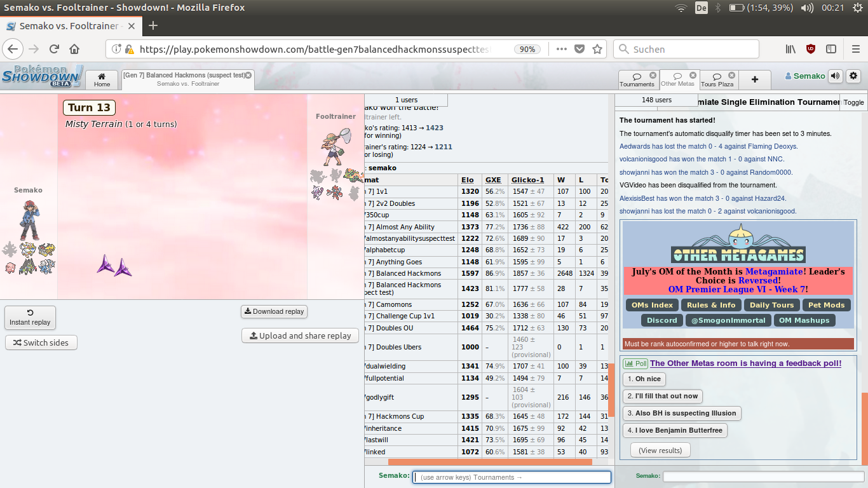Image resolution: width=868 pixels, height=488 pixels.
Task: Click Switch sides button
Action: pos(41,342)
